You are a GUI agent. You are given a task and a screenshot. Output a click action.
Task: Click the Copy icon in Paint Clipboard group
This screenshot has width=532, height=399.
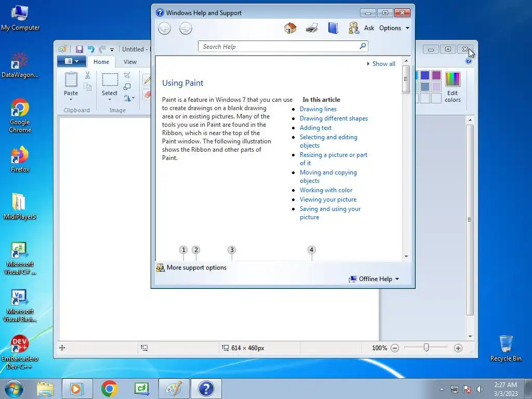pyautogui.click(x=87, y=87)
